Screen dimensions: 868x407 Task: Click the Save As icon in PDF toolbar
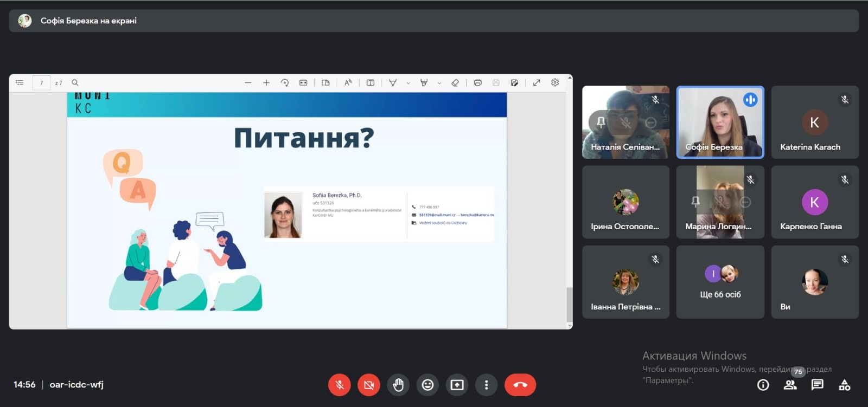[514, 83]
